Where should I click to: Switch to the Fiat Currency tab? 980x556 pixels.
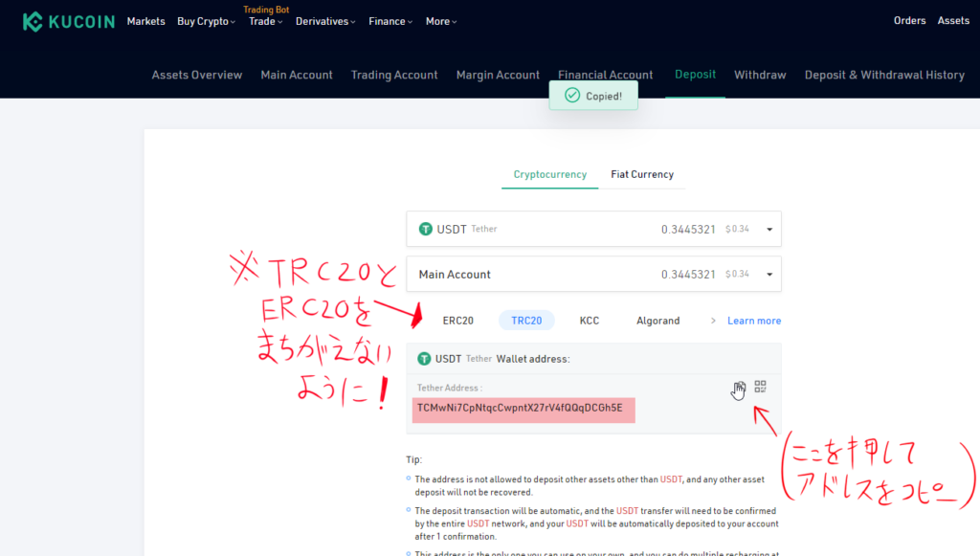point(642,174)
